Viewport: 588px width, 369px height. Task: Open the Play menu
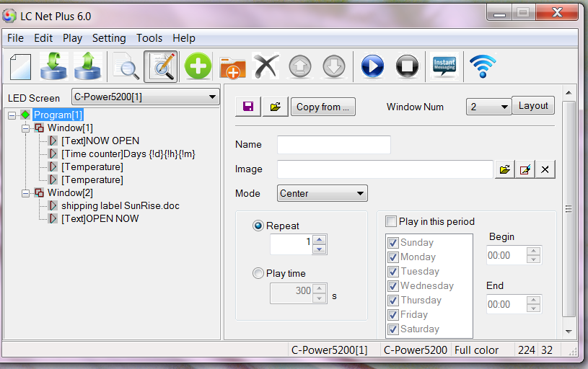point(72,38)
